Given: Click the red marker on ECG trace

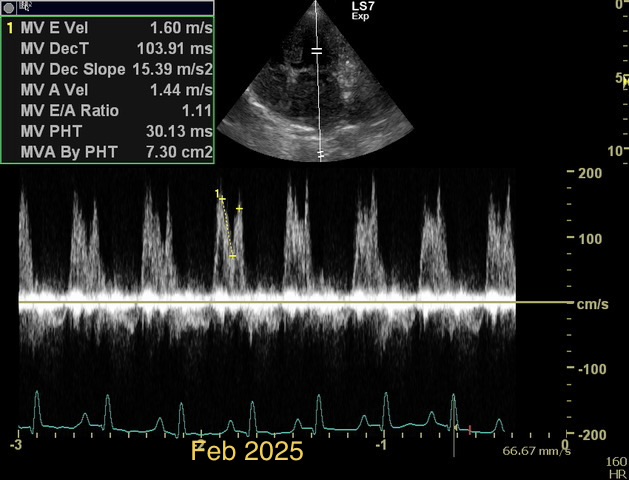Looking at the screenshot, I should (x=470, y=429).
